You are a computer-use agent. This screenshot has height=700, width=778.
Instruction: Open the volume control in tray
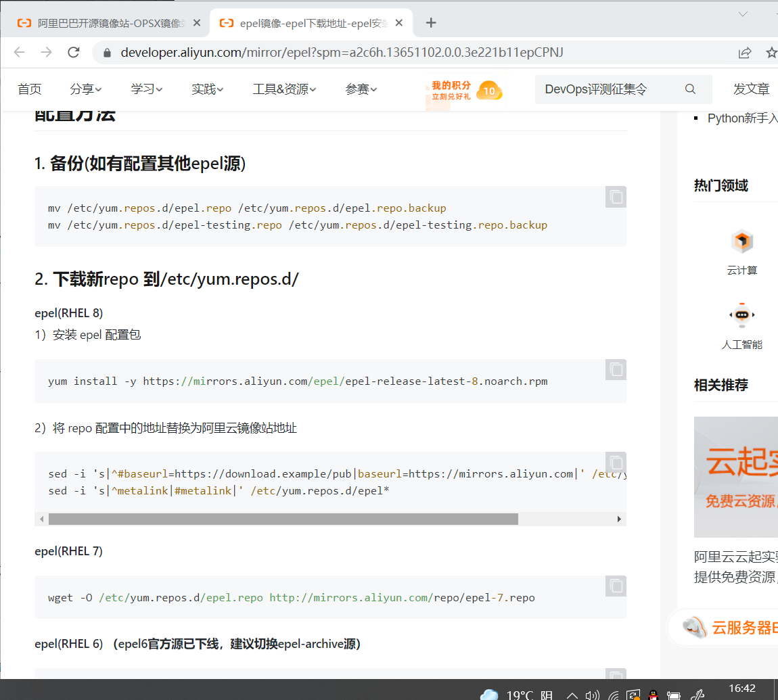(593, 695)
